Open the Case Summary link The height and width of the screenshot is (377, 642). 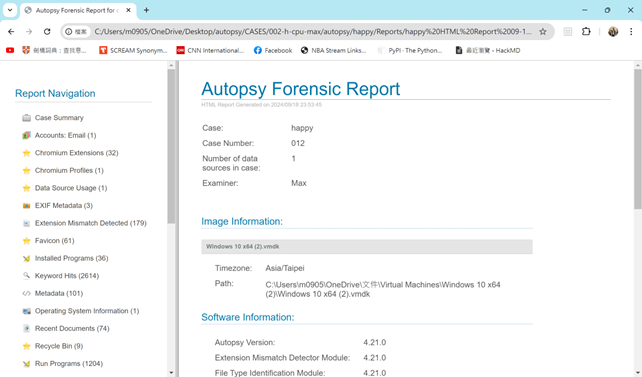tap(59, 118)
